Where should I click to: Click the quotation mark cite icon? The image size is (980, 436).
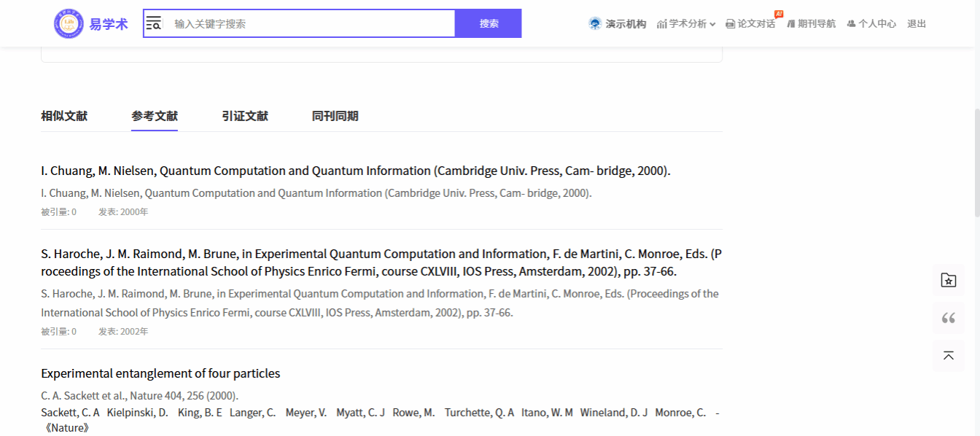tap(948, 318)
